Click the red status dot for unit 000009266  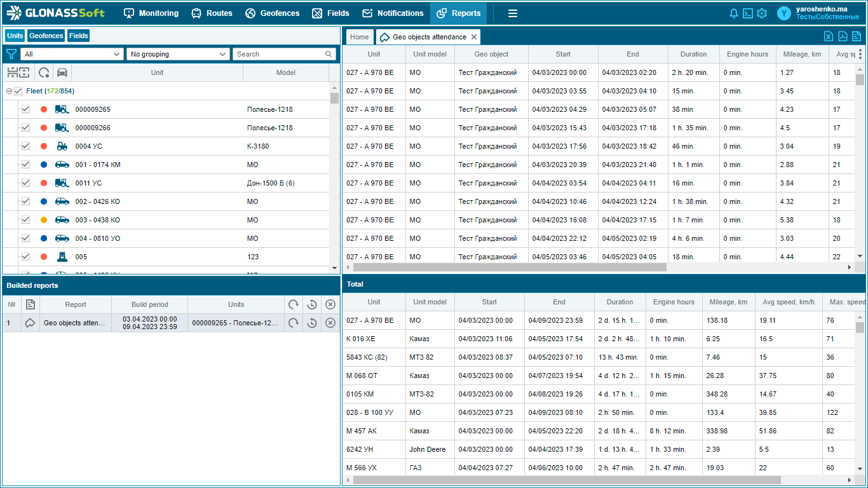(x=44, y=128)
